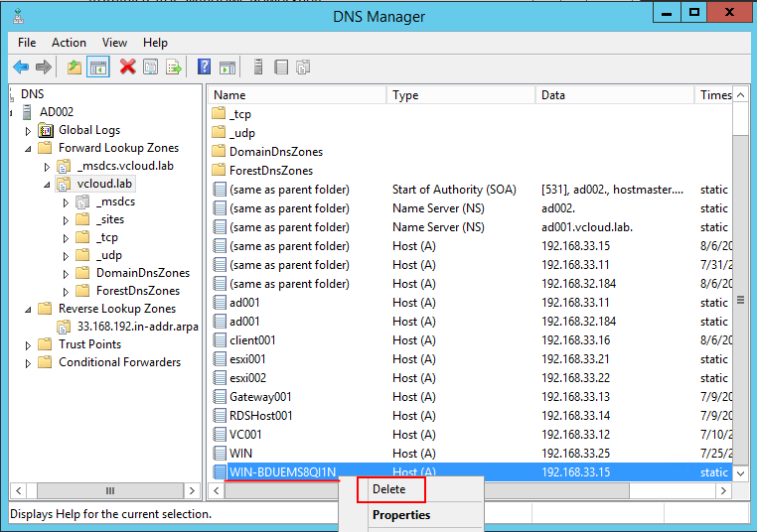Open the File menu
The height and width of the screenshot is (532, 757).
[27, 43]
